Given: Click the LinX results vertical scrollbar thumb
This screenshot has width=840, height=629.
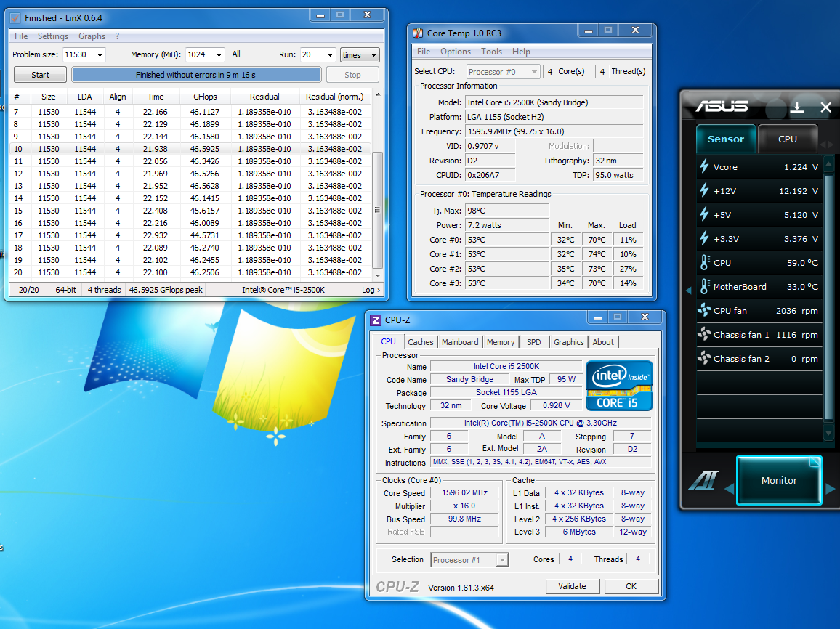Looking at the screenshot, I should pyautogui.click(x=377, y=210).
